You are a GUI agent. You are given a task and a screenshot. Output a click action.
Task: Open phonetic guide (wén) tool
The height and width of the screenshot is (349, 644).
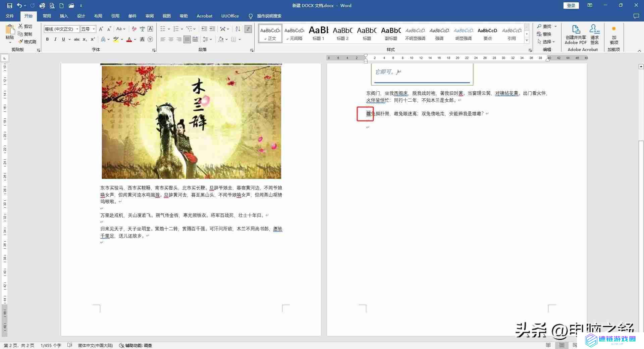(142, 29)
